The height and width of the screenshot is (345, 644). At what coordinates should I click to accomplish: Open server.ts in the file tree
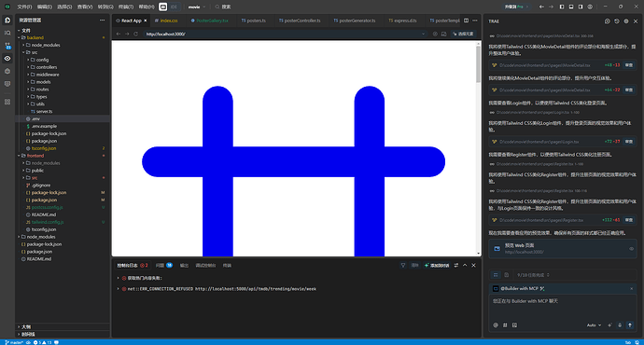[41, 112]
